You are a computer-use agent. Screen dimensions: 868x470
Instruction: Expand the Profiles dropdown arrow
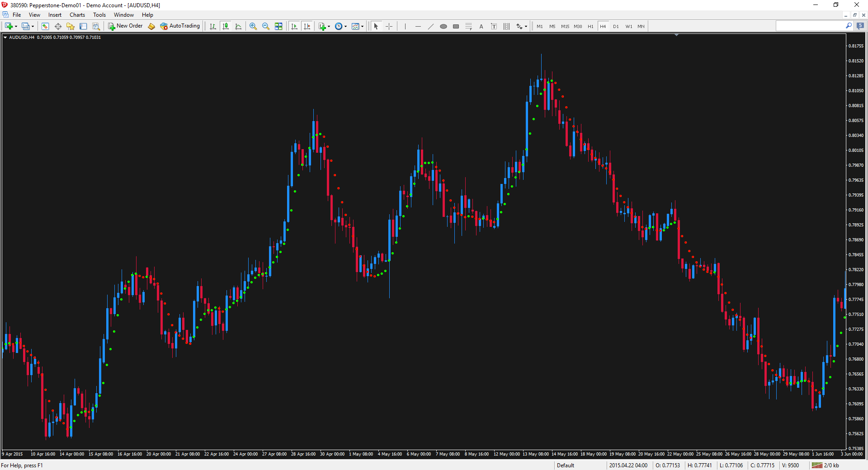tap(33, 26)
